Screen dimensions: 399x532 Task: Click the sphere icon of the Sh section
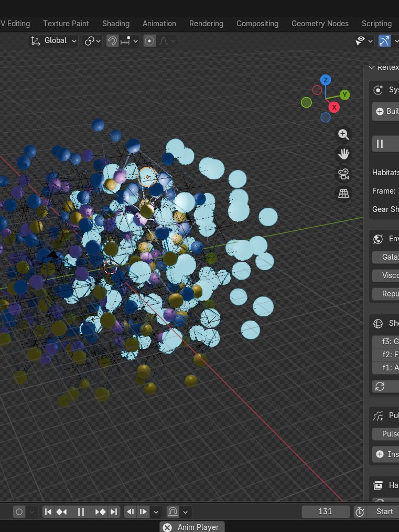[x=378, y=323]
